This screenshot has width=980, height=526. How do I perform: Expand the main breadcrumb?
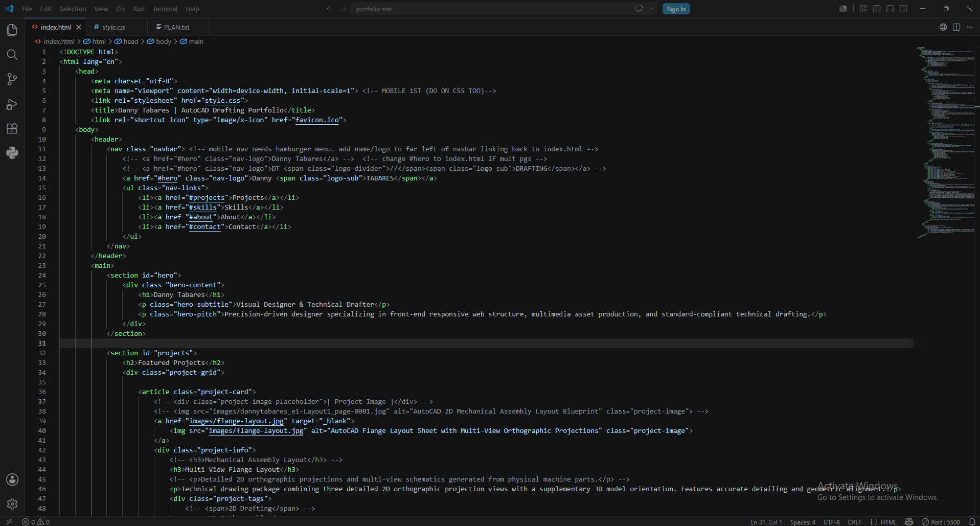coord(192,41)
